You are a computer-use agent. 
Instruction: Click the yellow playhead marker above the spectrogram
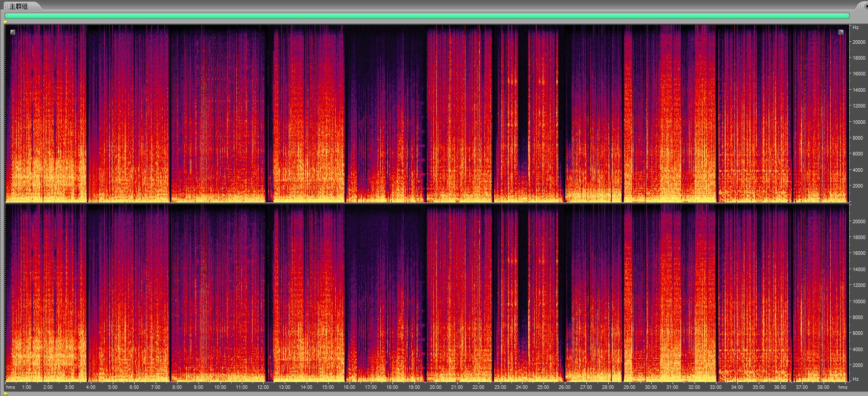[6, 22]
